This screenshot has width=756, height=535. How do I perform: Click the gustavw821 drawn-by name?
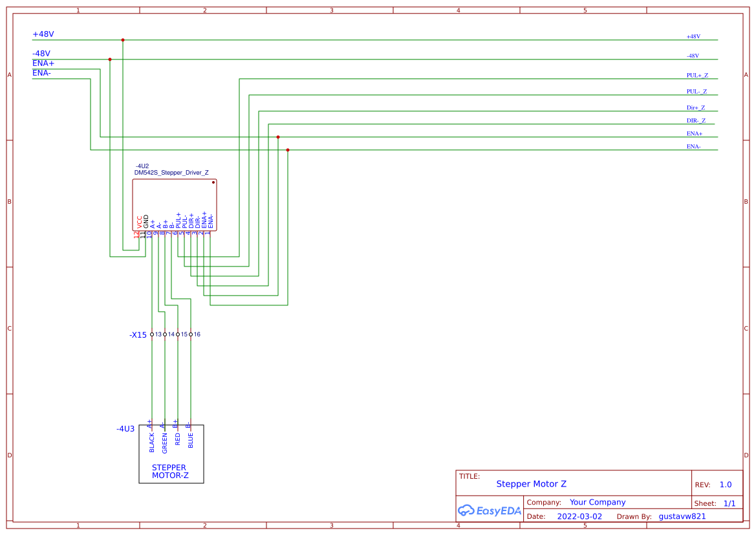(682, 516)
